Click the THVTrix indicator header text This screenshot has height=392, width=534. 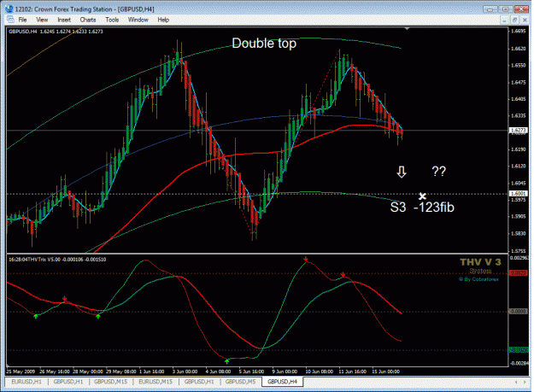57,260
